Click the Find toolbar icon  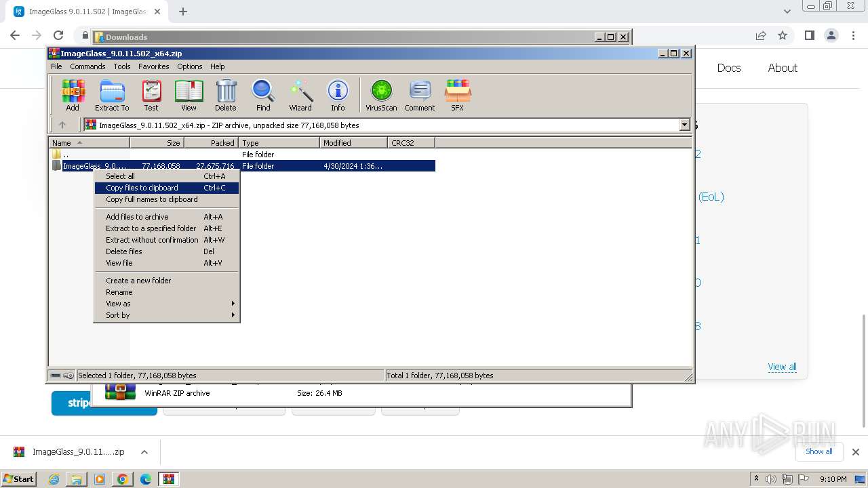(263, 95)
